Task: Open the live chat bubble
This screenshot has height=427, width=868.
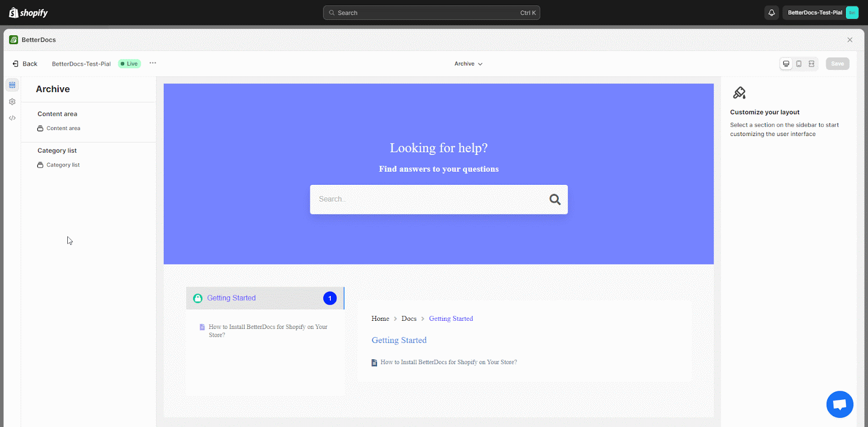Action: coord(840,404)
